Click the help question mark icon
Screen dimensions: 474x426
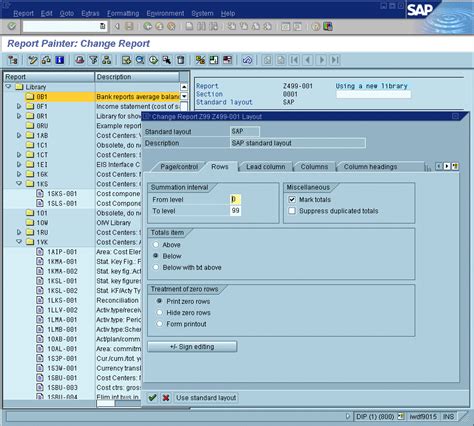coord(315,26)
